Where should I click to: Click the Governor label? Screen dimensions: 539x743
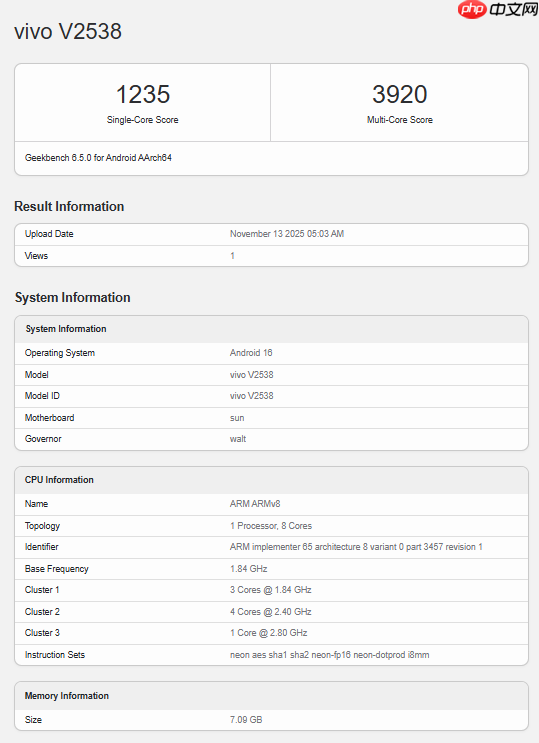(43, 439)
